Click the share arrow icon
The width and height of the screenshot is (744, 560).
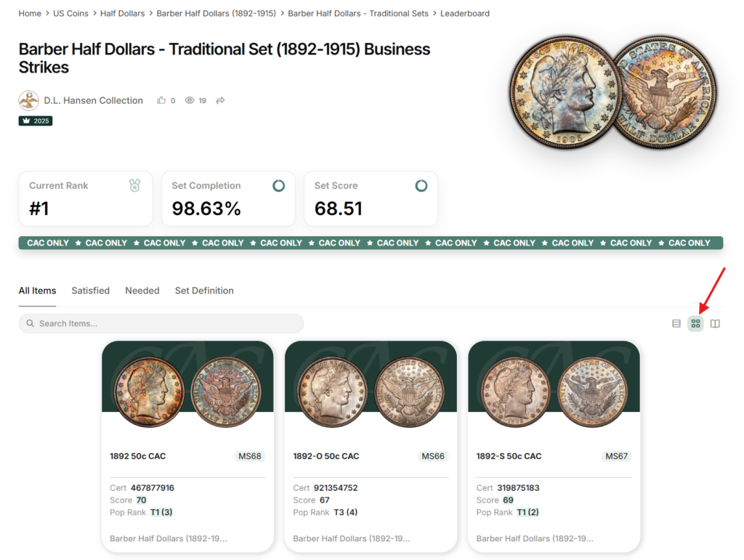[x=220, y=100]
